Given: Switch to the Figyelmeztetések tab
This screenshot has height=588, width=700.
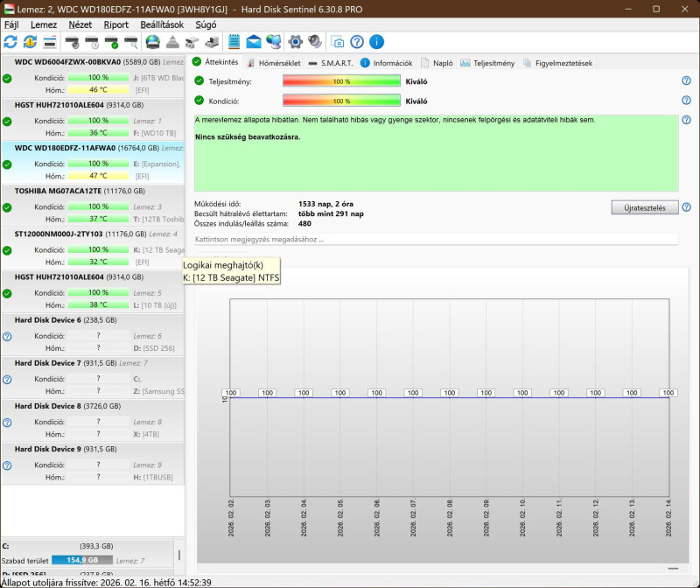Looking at the screenshot, I should [x=558, y=63].
